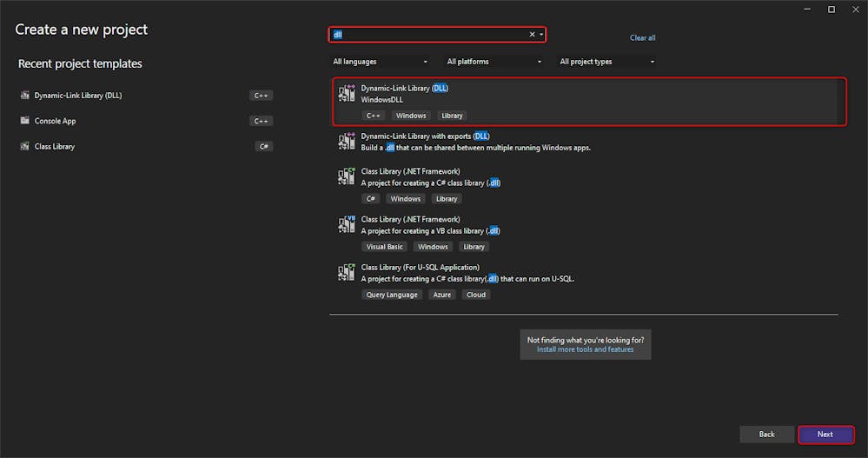Minimize the Create a new project window

coord(807,10)
